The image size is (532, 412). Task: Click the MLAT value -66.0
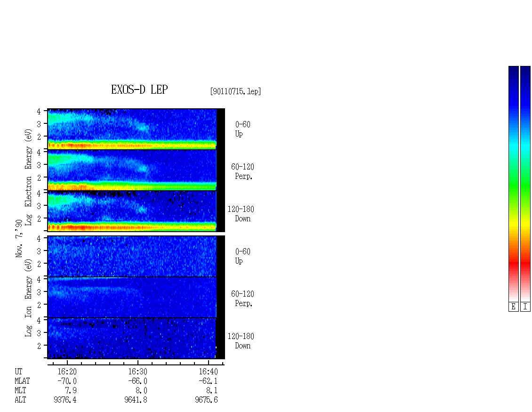137,381
